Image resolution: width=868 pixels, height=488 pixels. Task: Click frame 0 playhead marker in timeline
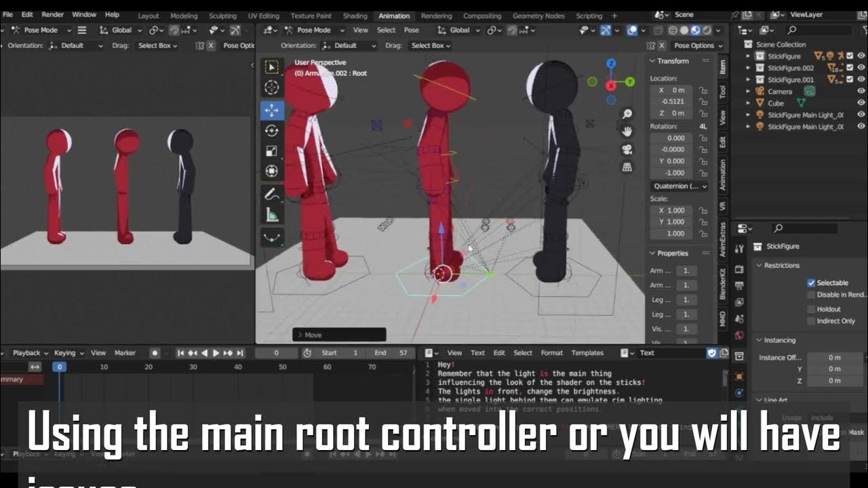coord(60,367)
